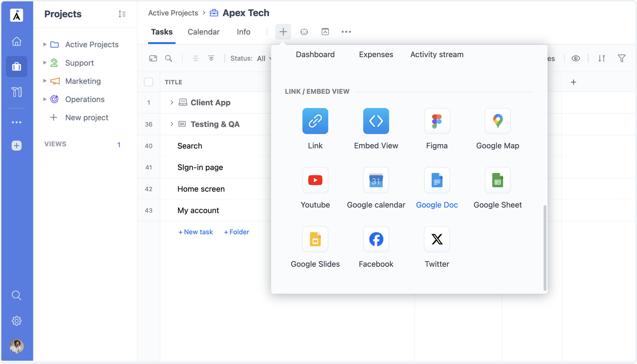Screen dimensions: 637x364
Task: Click the Active Projects breadcrumb
Action: tap(173, 13)
